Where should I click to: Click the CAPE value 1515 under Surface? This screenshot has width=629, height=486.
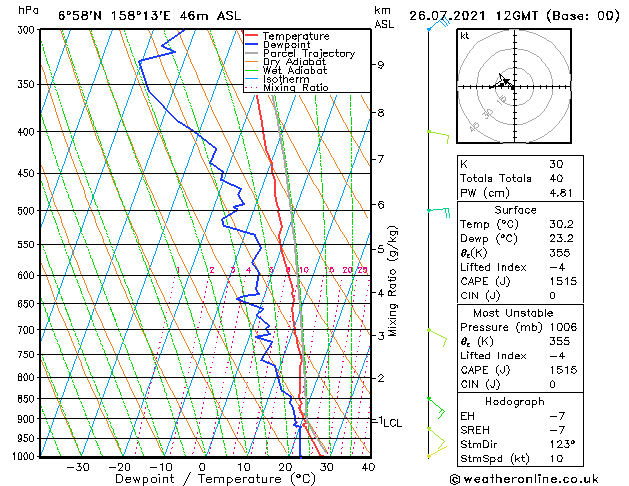[563, 281]
